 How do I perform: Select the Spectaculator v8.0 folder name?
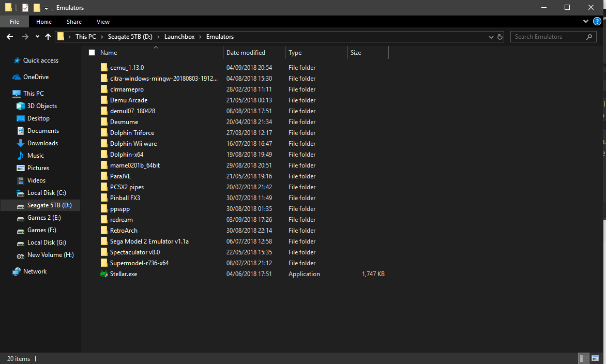(135, 252)
